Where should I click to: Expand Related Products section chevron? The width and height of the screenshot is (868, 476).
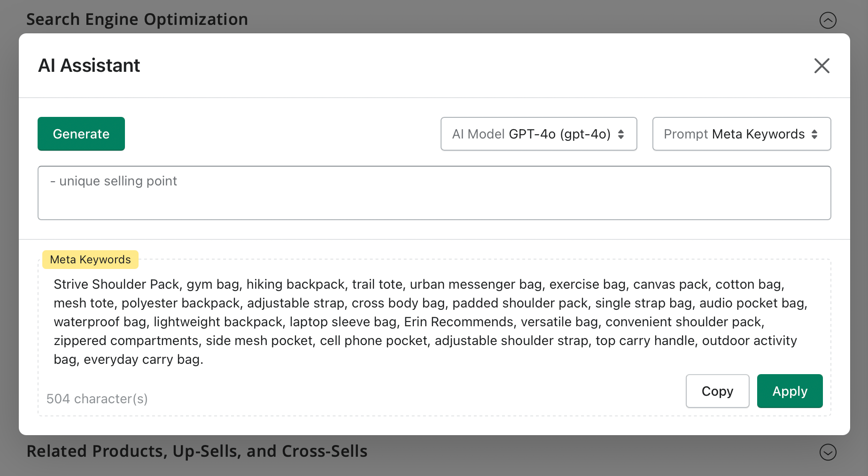point(828,452)
